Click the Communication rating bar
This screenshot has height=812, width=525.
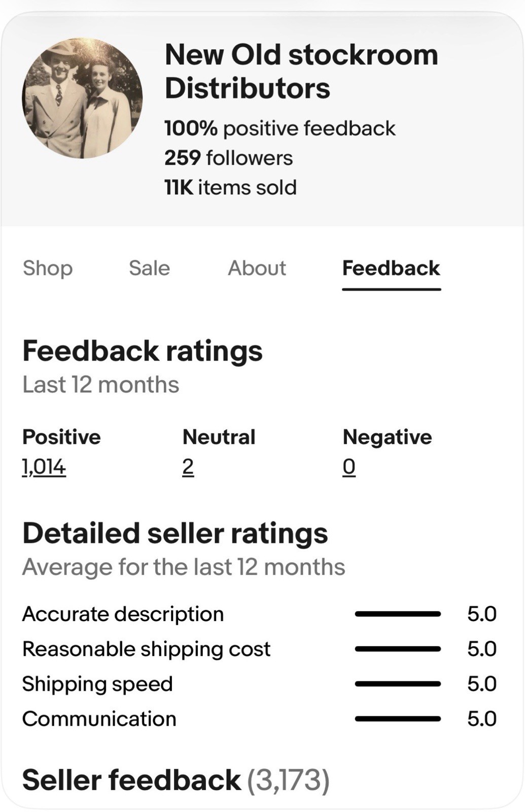pyautogui.click(x=398, y=719)
